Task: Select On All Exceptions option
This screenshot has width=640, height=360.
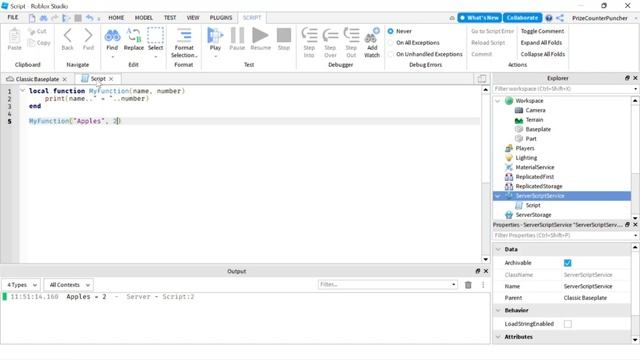Action: [391, 42]
